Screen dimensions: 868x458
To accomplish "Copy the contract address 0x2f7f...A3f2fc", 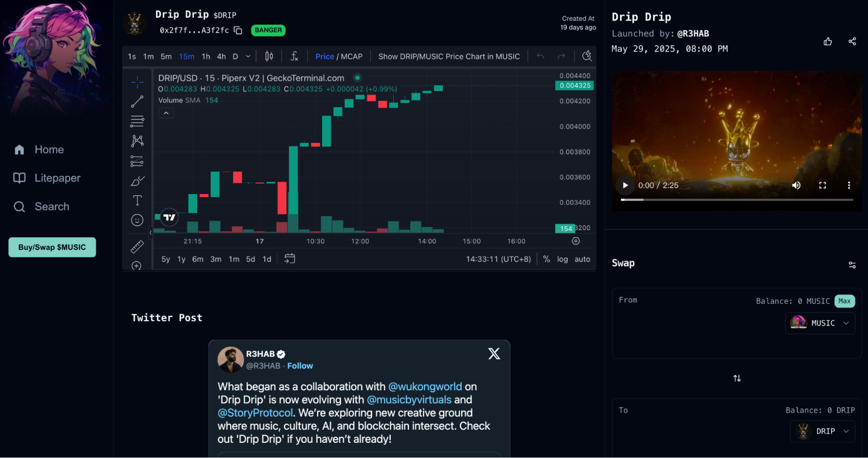I will pos(238,30).
